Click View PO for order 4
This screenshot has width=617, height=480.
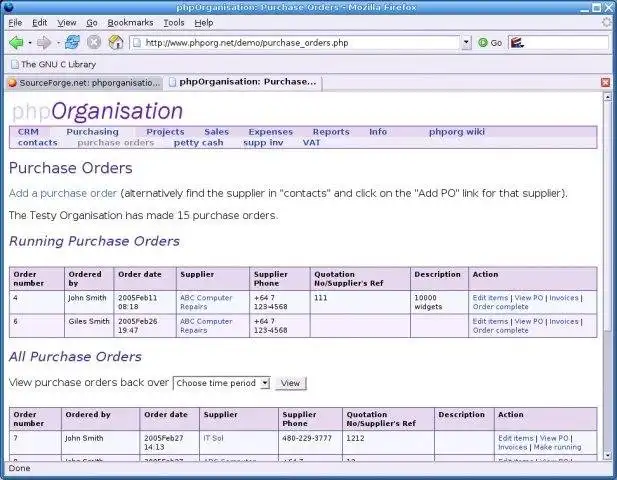pos(528,298)
